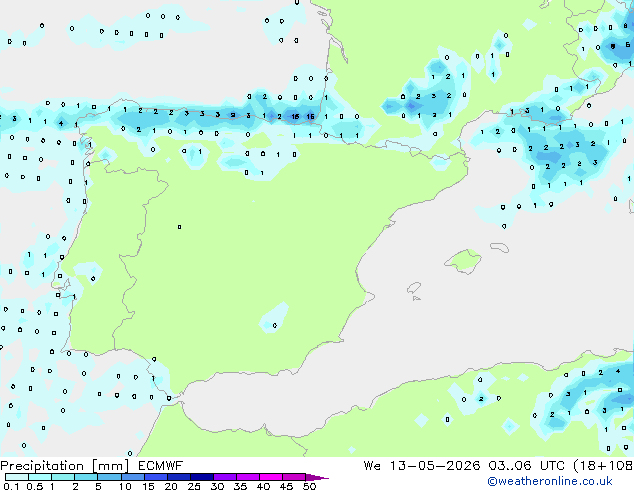Click the legend swatch between 10 and 15

pos(132,477)
